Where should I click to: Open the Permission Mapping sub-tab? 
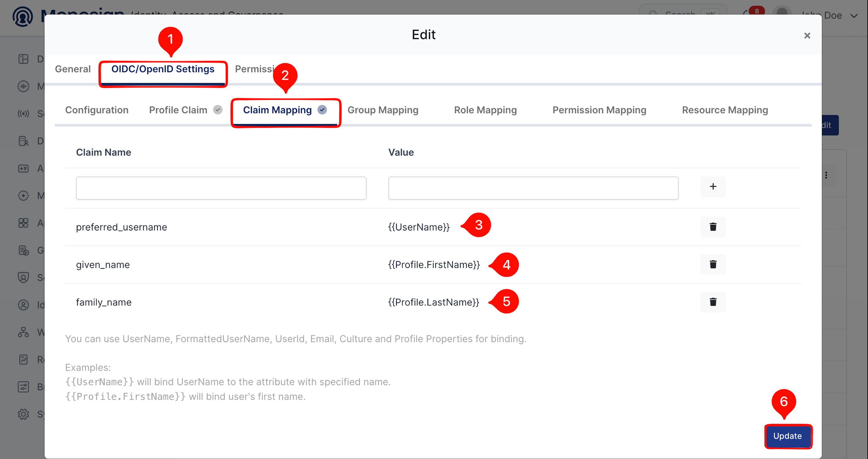tap(599, 110)
